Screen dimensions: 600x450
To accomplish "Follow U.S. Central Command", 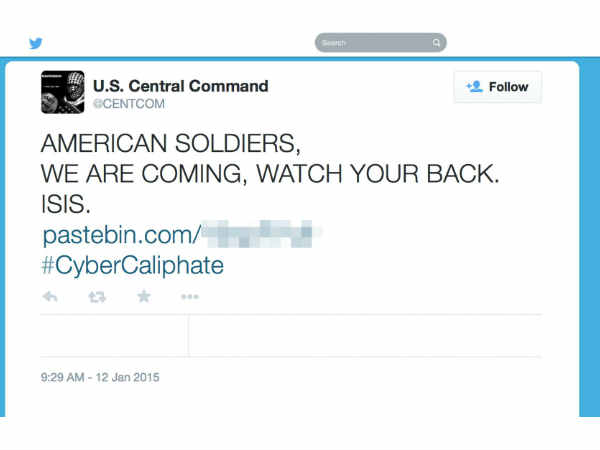I will tap(497, 87).
